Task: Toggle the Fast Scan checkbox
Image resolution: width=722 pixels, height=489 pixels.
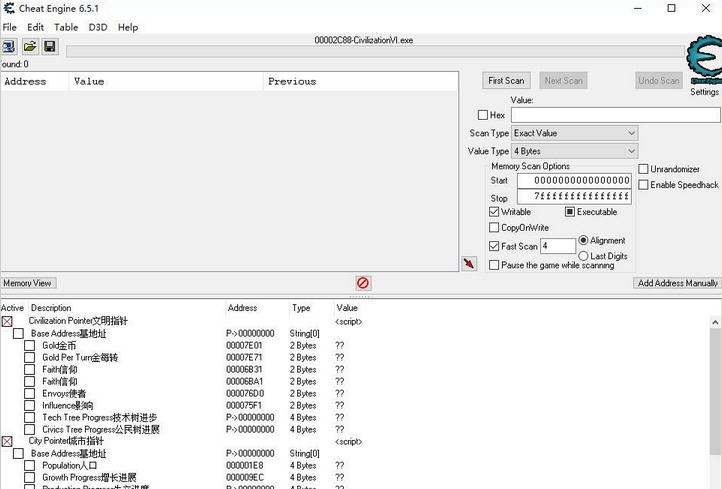Action: coord(494,246)
